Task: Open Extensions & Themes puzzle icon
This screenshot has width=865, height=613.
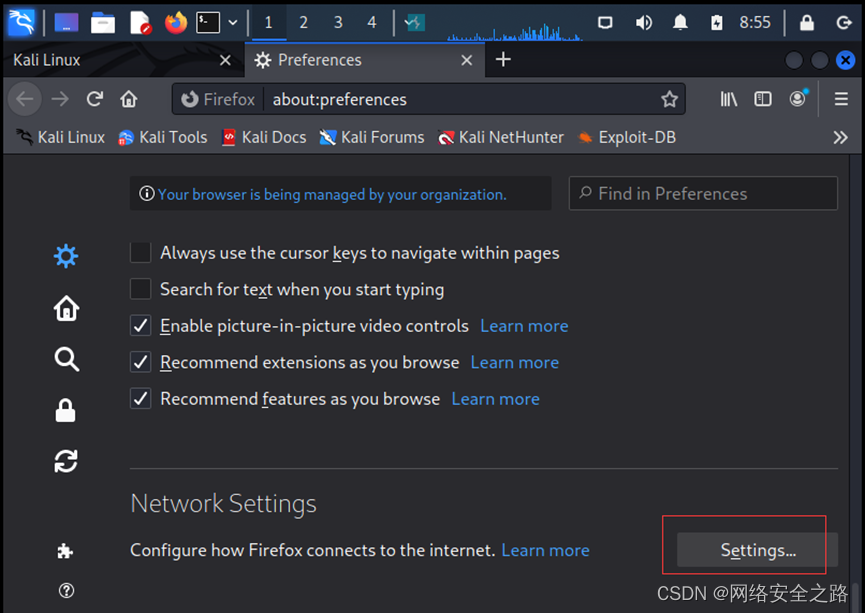Action: 65,551
